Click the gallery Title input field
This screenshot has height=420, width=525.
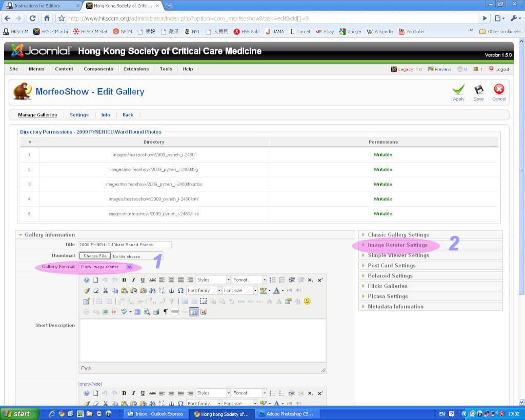(125, 245)
